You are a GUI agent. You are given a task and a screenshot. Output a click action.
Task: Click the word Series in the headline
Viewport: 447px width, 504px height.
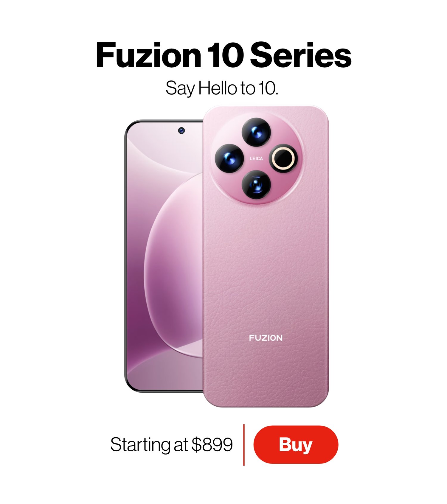click(301, 55)
